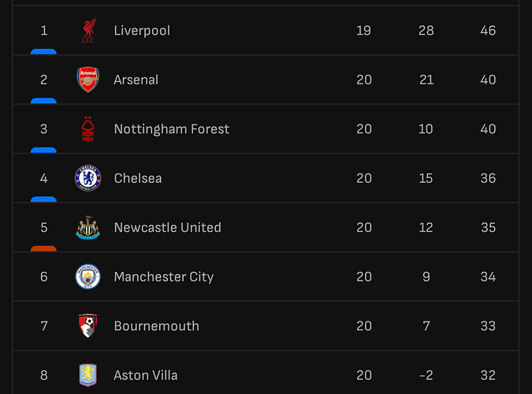Click the Newcastle United club crest

pos(87,228)
